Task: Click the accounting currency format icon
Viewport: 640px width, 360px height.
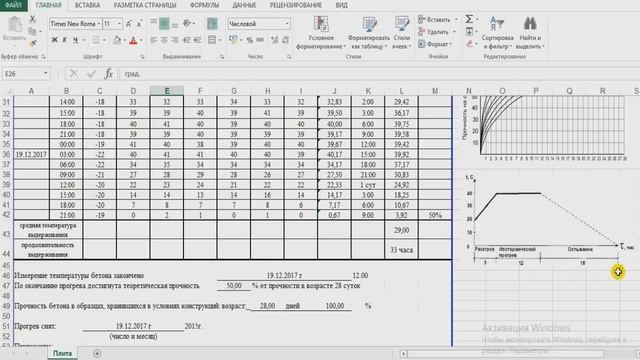Action: 233,40
